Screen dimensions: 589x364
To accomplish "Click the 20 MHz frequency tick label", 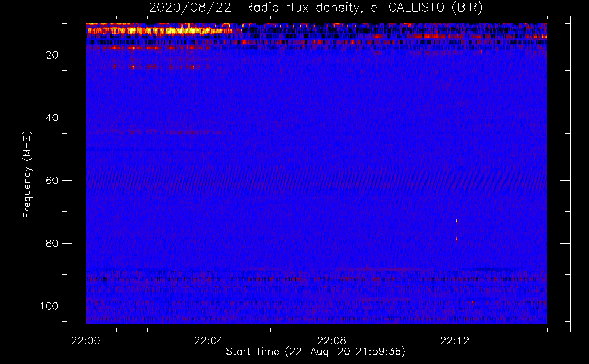I will [x=52, y=55].
